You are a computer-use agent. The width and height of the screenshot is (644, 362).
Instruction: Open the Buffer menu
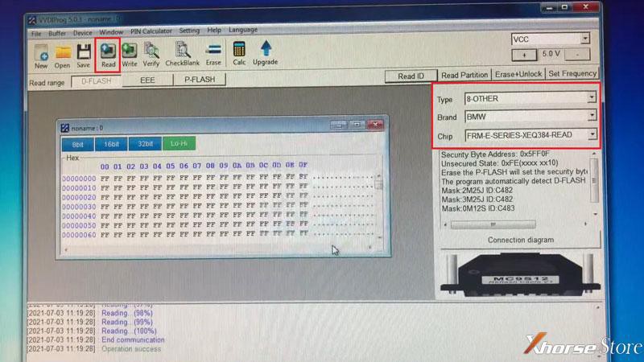click(57, 33)
